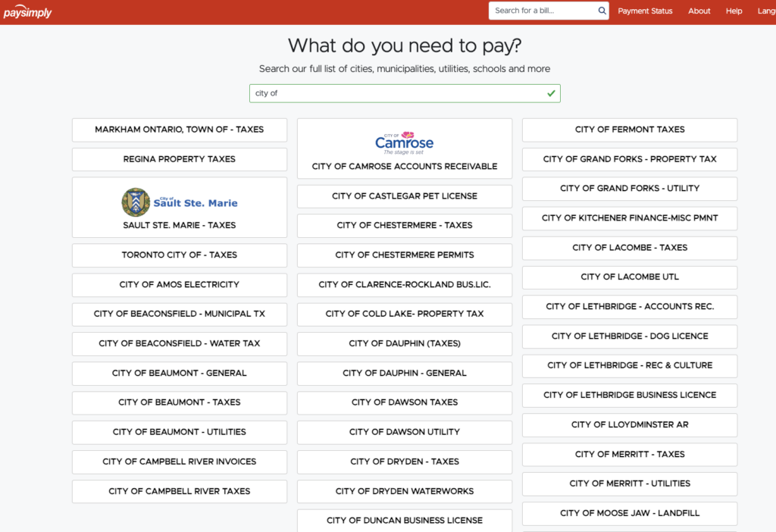Open the About page
The height and width of the screenshot is (532, 776).
[x=699, y=11]
